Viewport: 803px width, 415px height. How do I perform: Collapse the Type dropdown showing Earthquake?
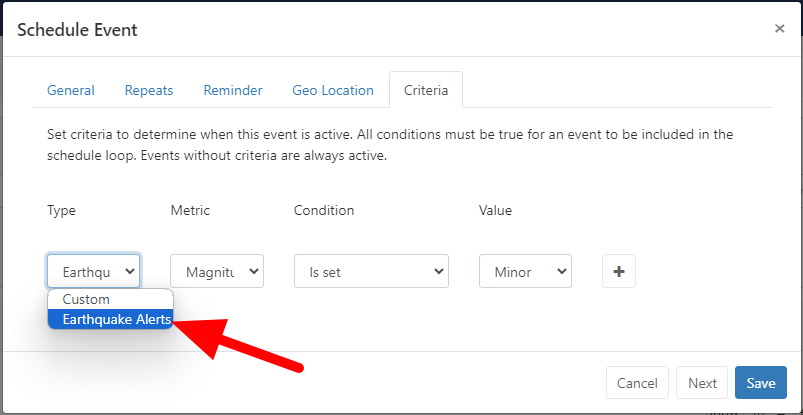pyautogui.click(x=93, y=271)
